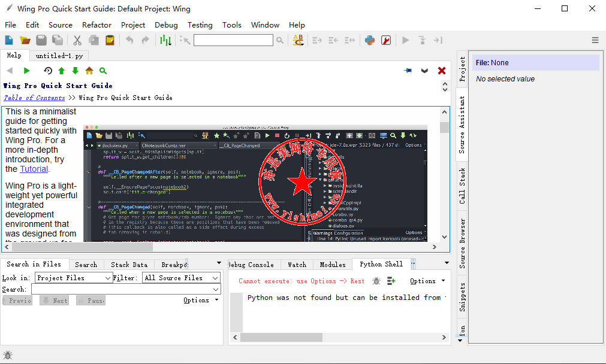Reload the help page

[48, 71]
